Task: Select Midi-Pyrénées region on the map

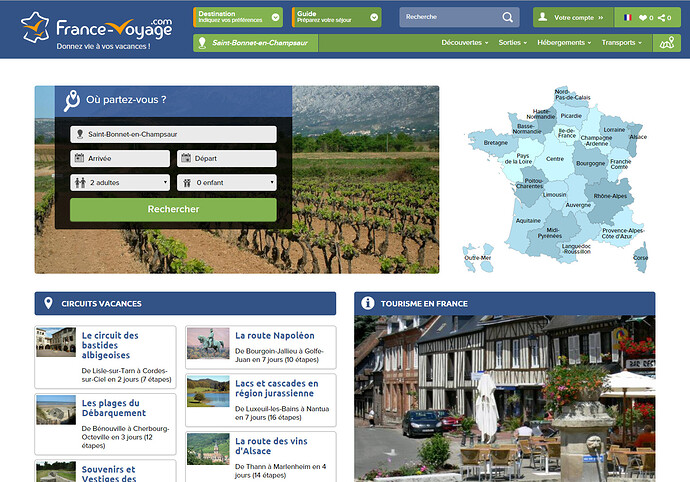Action: click(x=550, y=233)
